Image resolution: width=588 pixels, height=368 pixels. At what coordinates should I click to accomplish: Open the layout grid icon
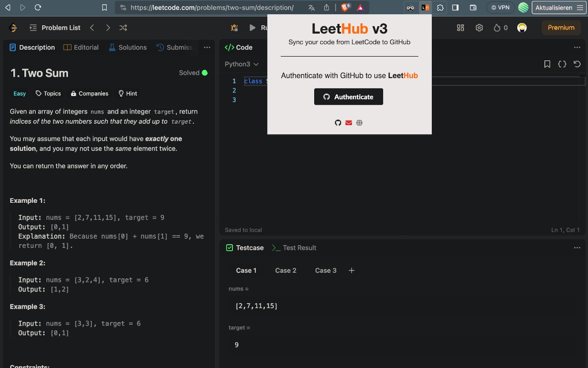pyautogui.click(x=460, y=28)
